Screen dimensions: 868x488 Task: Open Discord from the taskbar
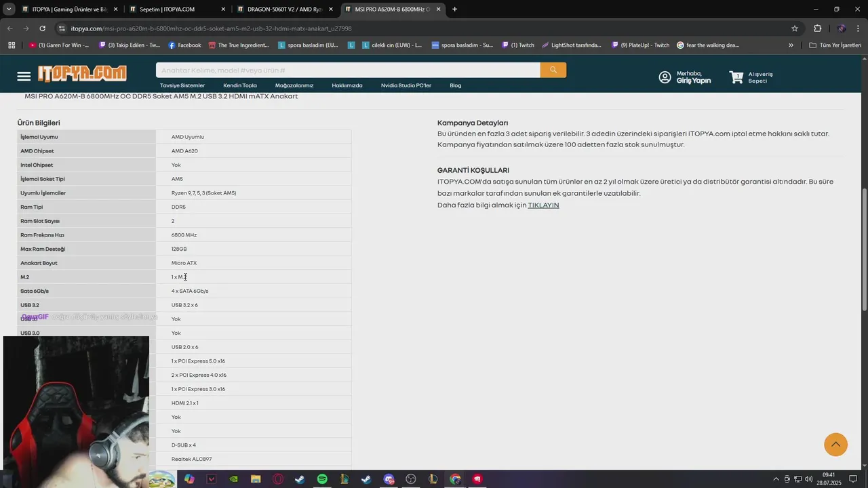tap(389, 479)
